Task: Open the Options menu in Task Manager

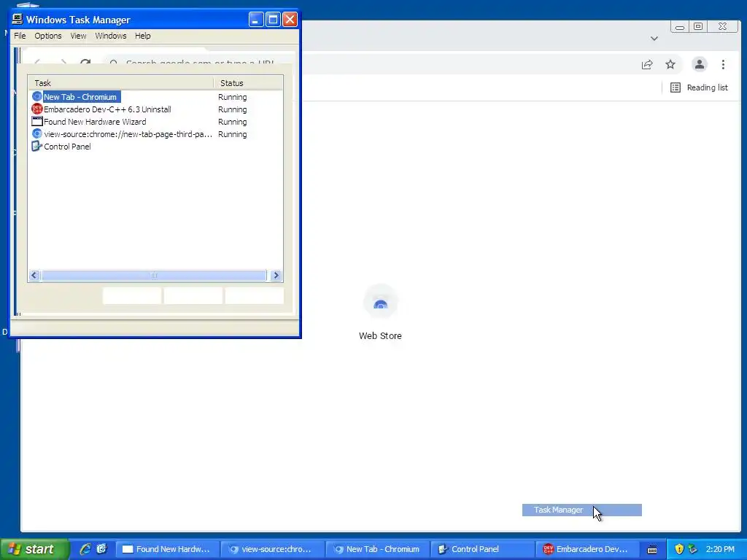Action: click(x=47, y=36)
